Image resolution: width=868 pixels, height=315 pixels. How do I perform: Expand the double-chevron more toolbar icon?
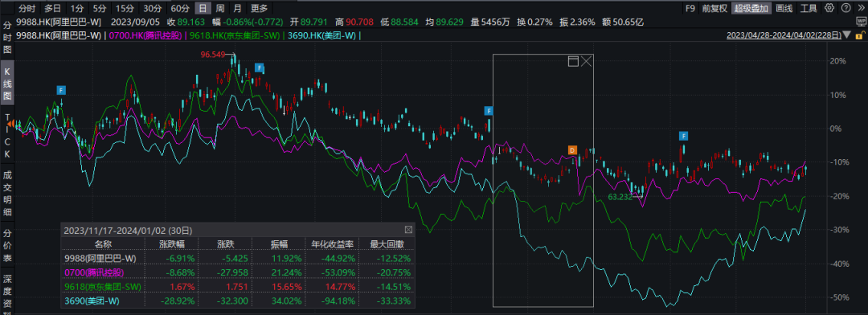tap(861, 8)
